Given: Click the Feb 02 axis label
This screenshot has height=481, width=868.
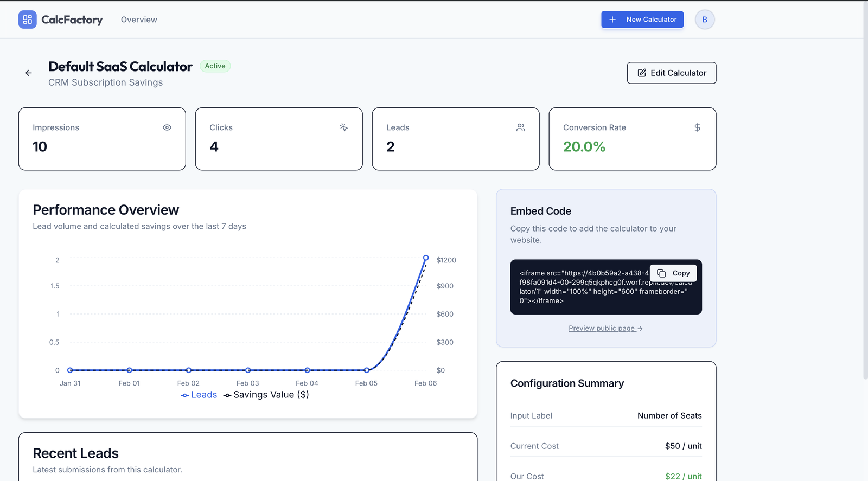Looking at the screenshot, I should pyautogui.click(x=188, y=383).
